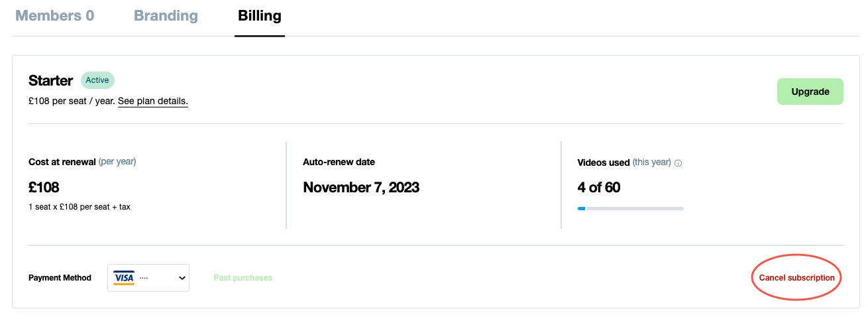Click the videos used progress bar

(630, 208)
